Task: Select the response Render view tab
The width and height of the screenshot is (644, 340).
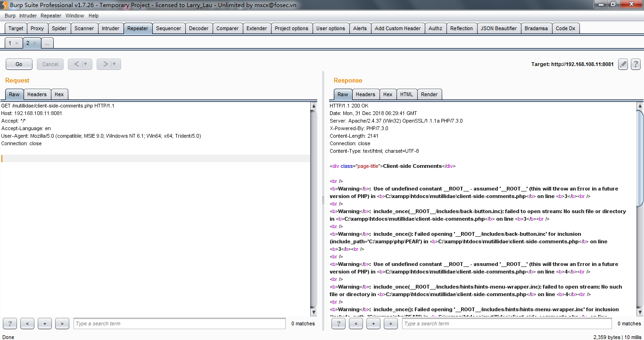Action: pyautogui.click(x=429, y=94)
